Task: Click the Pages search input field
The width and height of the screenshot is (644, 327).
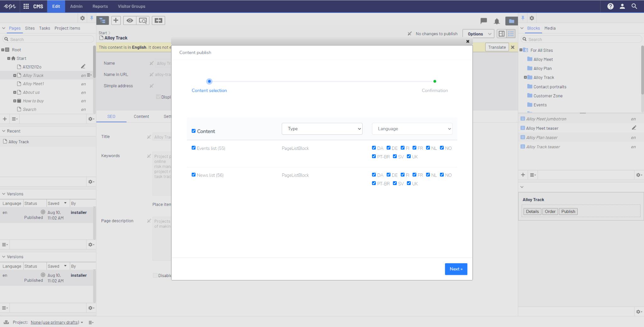Action: coord(48,39)
